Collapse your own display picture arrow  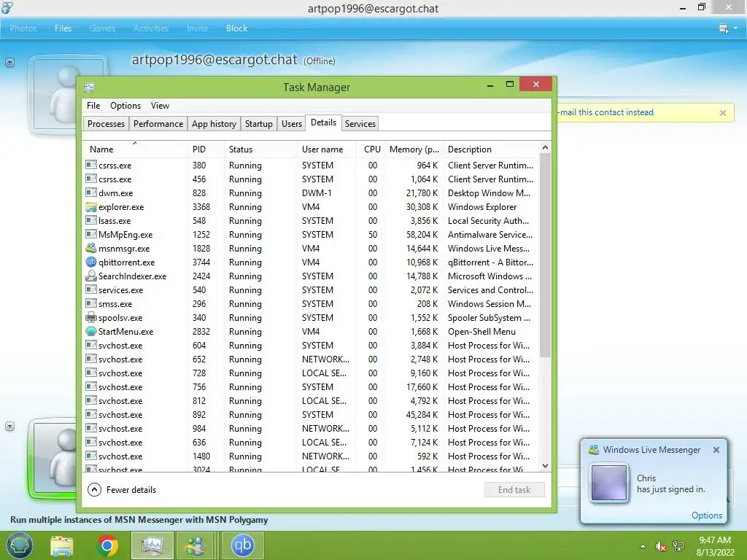point(10,426)
